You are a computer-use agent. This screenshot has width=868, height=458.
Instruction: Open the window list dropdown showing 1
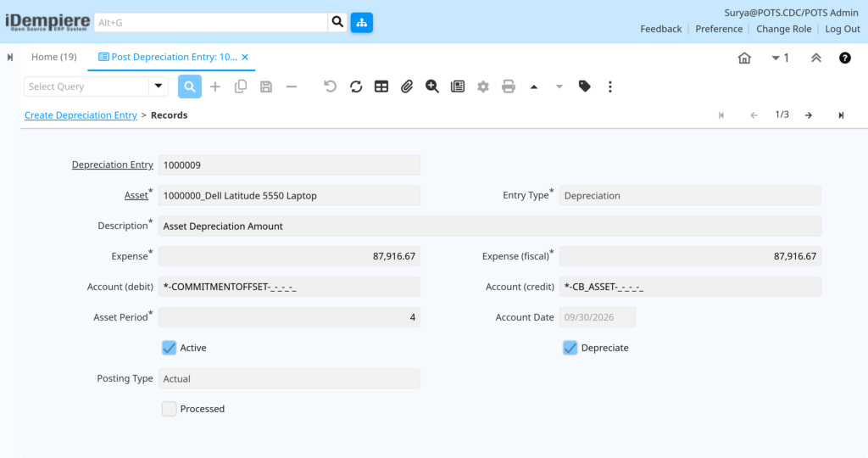click(x=780, y=58)
